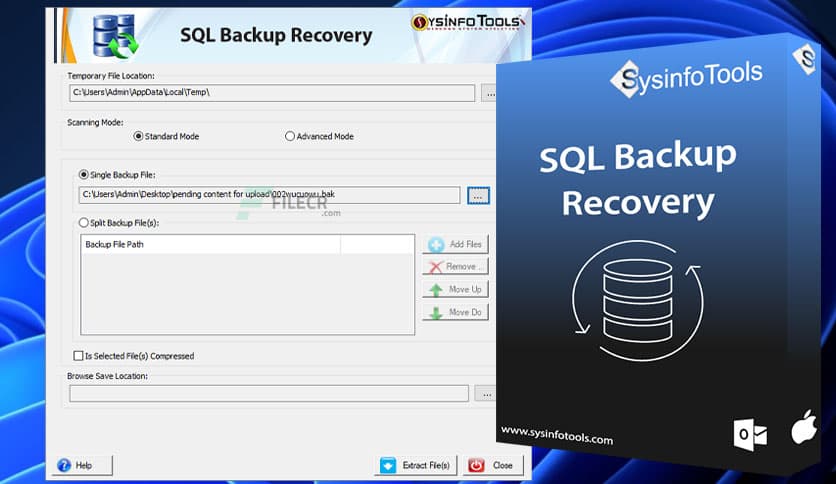Click the Add Files button
The image size is (836, 484).
coord(456,245)
